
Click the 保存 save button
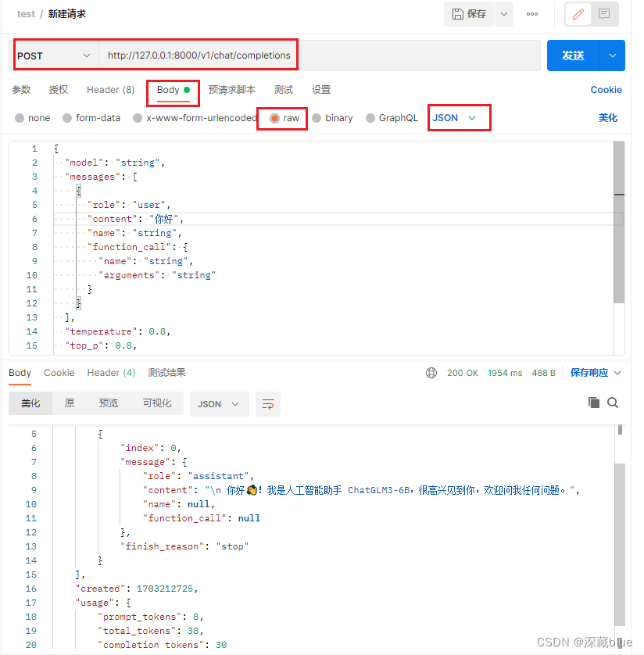[x=469, y=14]
